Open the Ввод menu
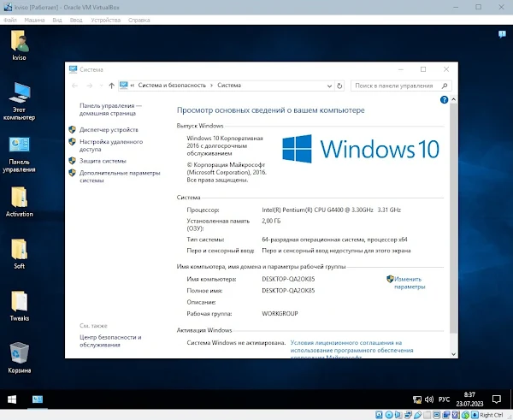The width and height of the screenshot is (513, 420). pyautogui.click(x=76, y=20)
